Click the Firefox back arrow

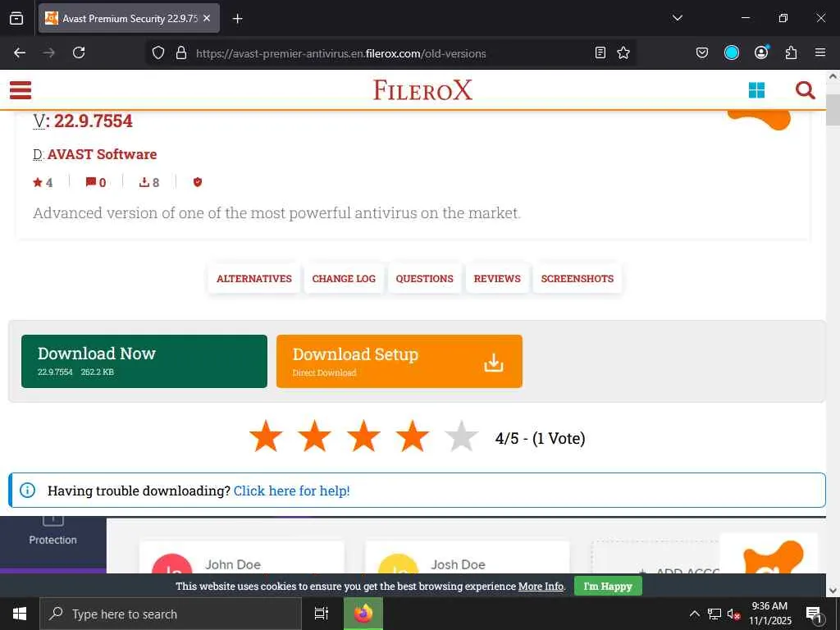(20, 52)
